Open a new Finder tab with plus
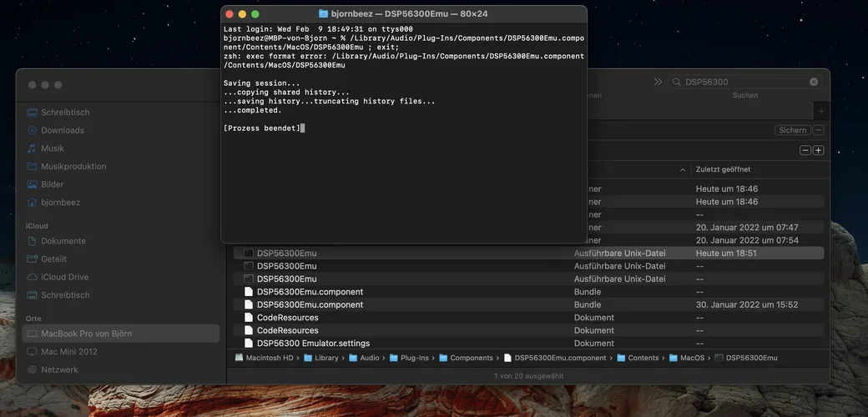This screenshot has width=868, height=417. coord(821,111)
